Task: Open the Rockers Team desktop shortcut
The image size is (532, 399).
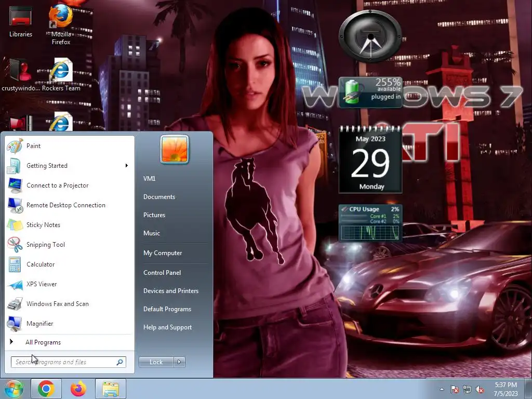Action: (61, 75)
